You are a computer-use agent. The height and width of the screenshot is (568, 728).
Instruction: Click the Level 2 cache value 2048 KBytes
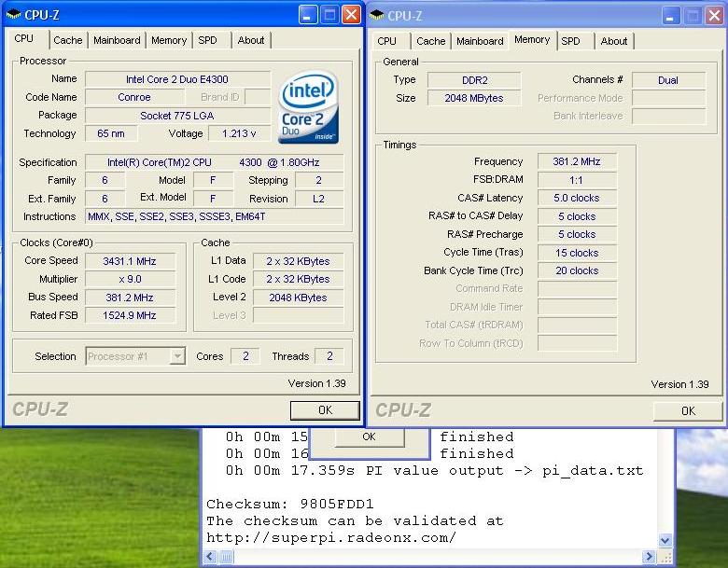[298, 298]
